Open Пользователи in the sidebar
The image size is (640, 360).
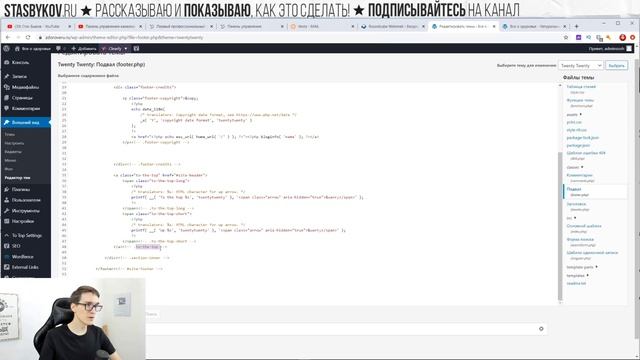coord(25,200)
